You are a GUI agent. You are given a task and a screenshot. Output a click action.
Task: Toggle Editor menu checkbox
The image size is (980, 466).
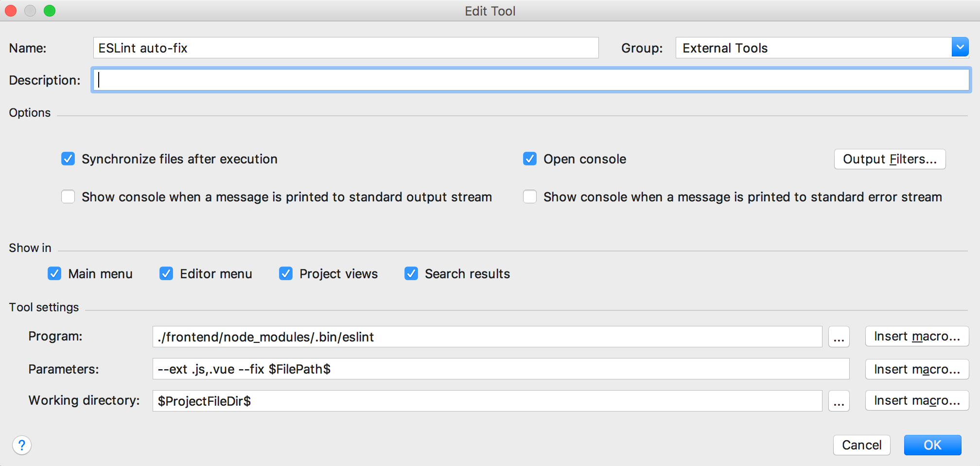point(166,274)
